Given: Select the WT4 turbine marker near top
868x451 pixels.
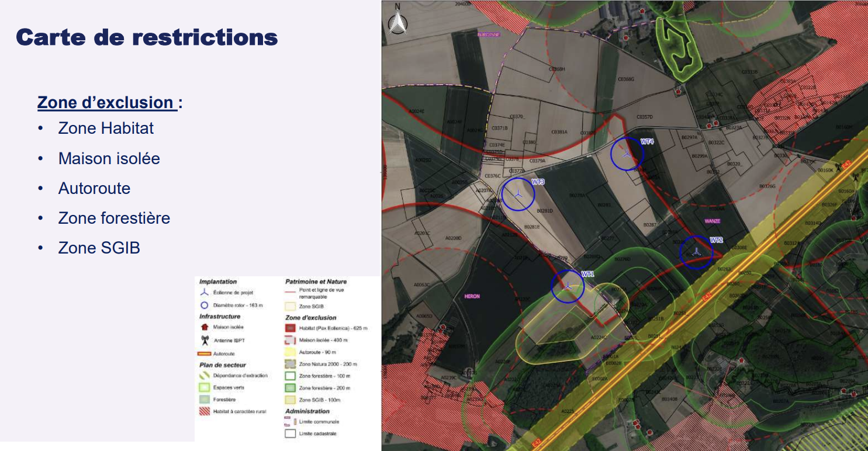Looking at the screenshot, I should pos(625,154).
